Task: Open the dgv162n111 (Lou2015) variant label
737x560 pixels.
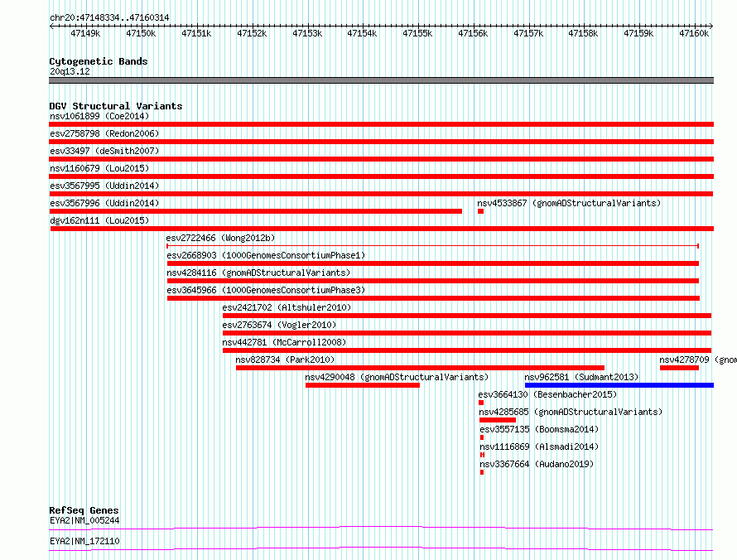Action: click(x=99, y=220)
